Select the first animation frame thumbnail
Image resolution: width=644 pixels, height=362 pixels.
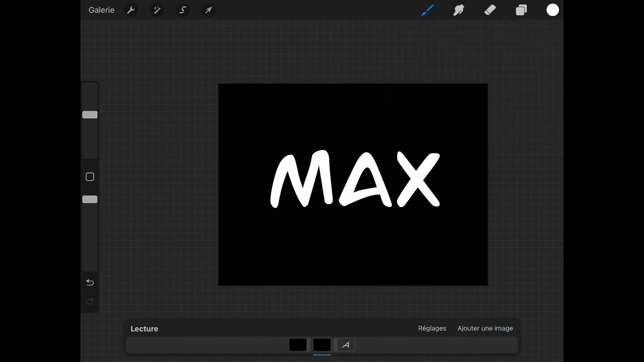click(298, 345)
